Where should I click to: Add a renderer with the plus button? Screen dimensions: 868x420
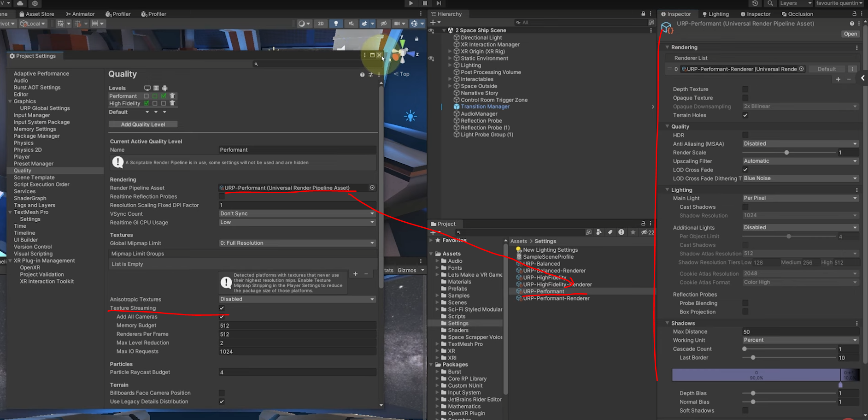click(x=838, y=79)
